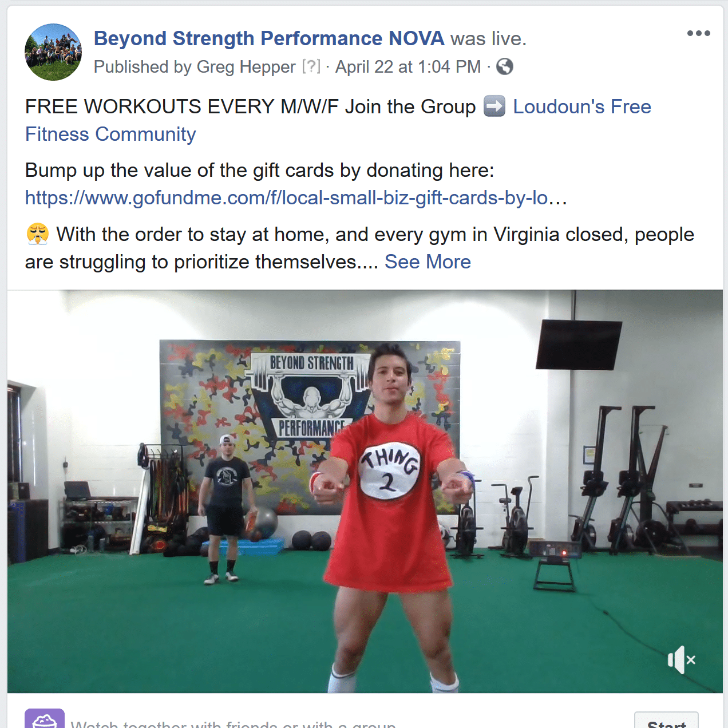Open Greg Hepper's profile
728x728 pixels.
click(x=246, y=67)
